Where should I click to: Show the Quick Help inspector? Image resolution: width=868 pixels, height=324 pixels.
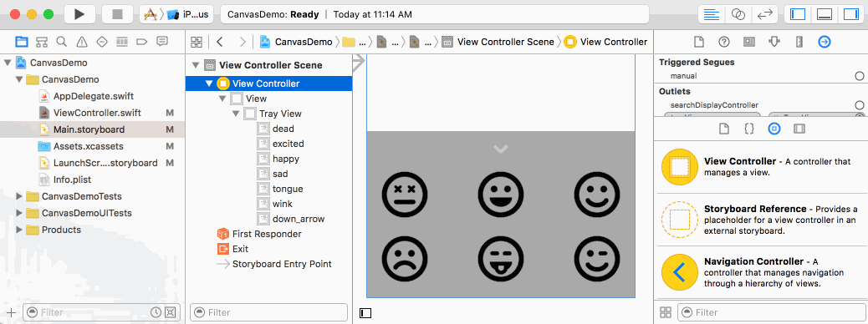click(723, 42)
